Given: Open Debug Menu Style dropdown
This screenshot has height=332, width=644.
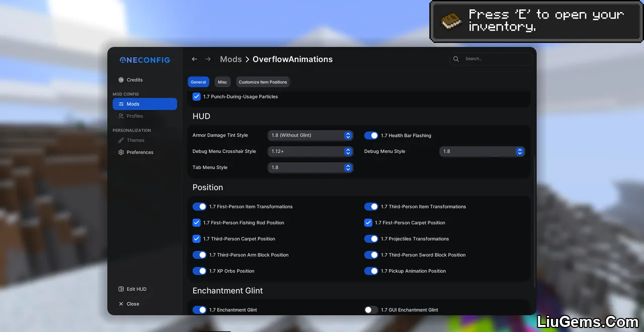Looking at the screenshot, I should pos(482,151).
